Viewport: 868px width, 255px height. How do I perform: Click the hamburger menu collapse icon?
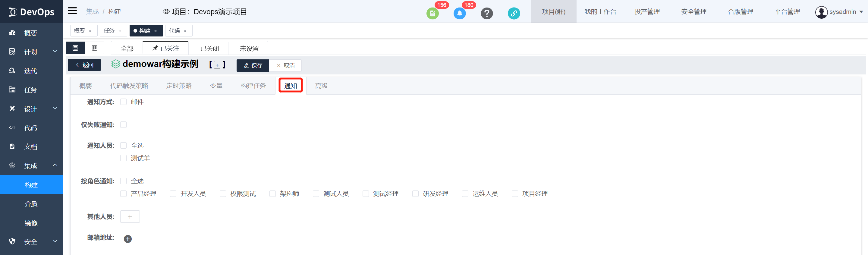pyautogui.click(x=72, y=11)
